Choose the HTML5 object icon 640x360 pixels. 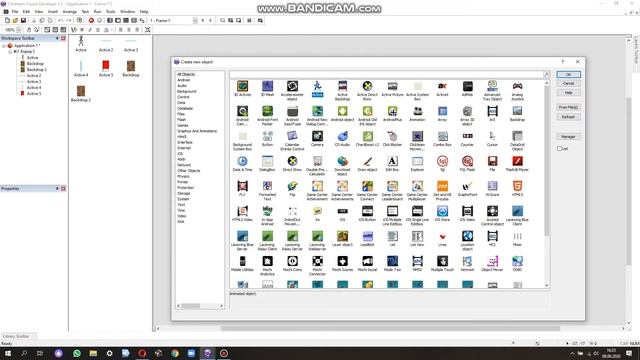coord(517,186)
